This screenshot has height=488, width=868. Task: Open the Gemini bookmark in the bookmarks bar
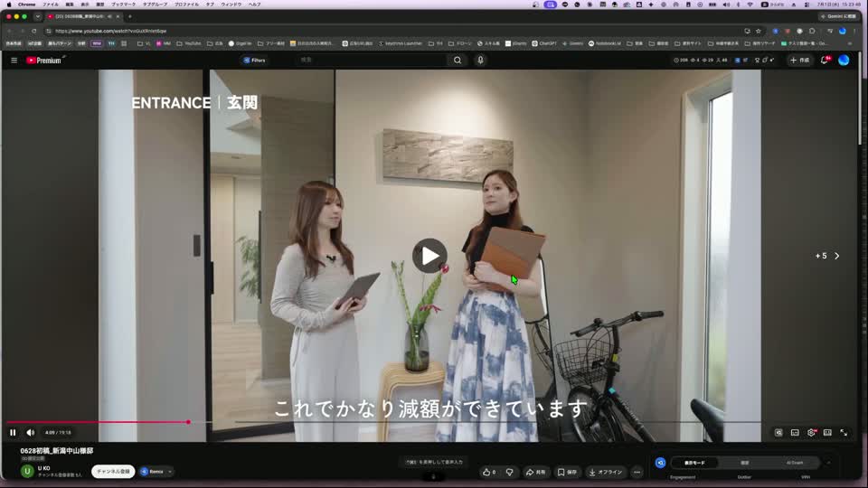point(573,43)
